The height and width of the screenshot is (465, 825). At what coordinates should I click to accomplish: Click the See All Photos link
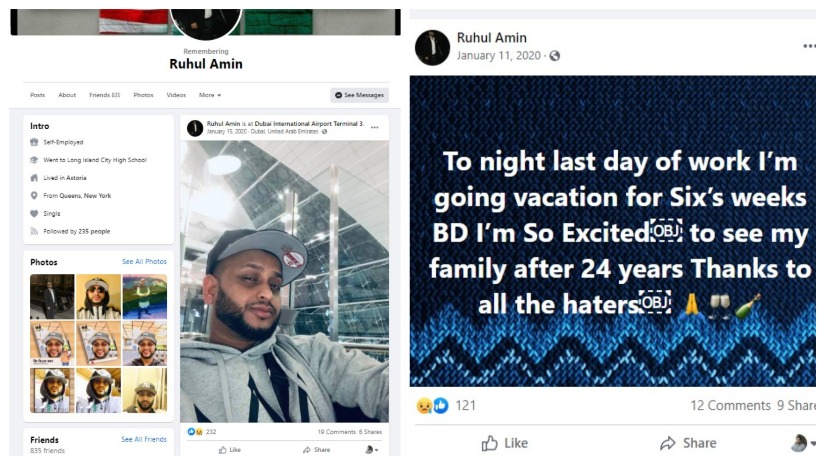(x=144, y=262)
